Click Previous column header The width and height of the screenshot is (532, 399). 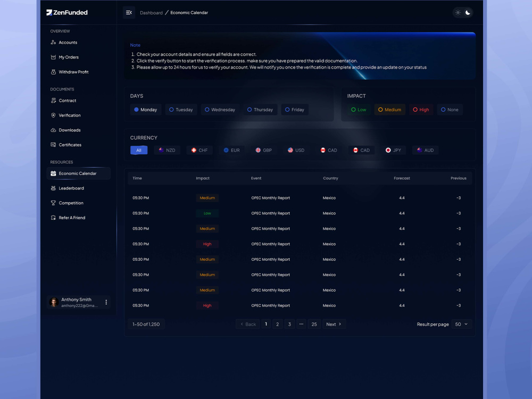pyautogui.click(x=459, y=178)
